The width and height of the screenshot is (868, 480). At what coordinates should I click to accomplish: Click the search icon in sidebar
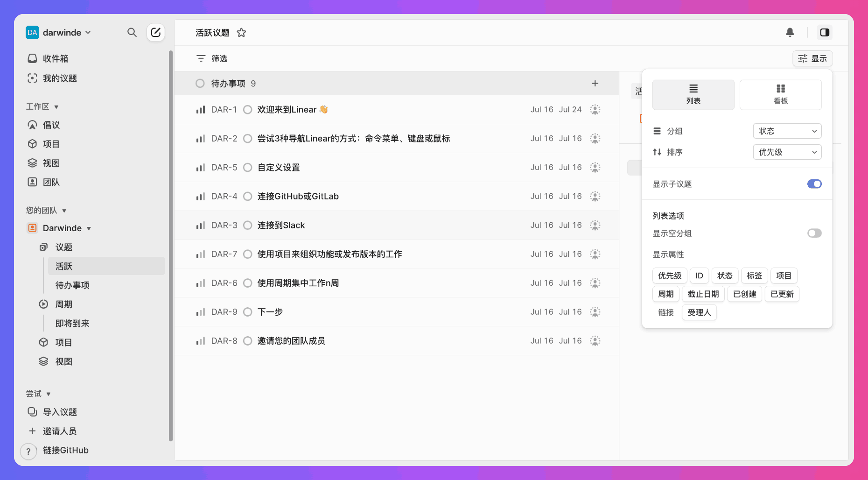click(132, 32)
